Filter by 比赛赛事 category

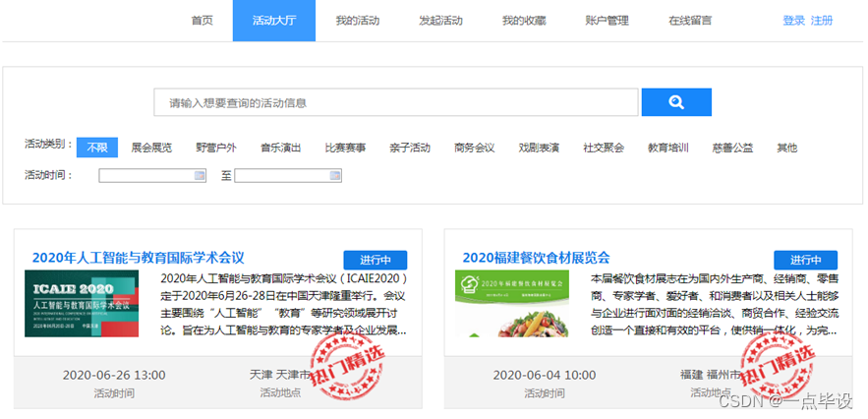click(345, 148)
